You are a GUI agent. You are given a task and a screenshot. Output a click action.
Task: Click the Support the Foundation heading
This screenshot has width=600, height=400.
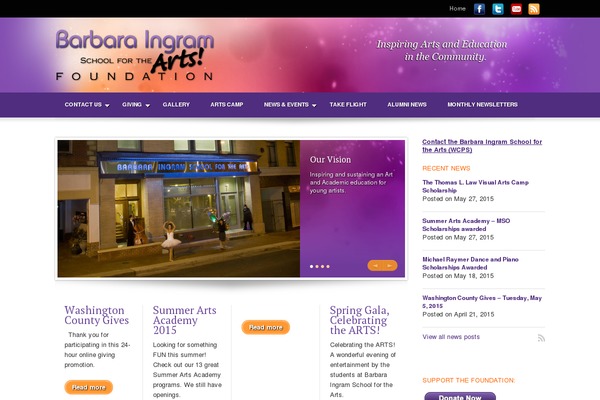pos(469,380)
